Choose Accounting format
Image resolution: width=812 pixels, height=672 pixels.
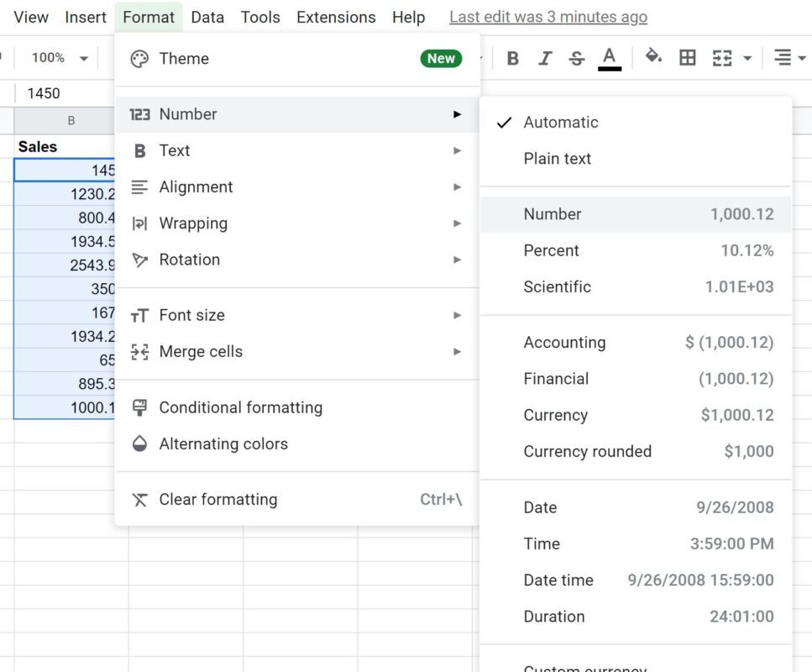click(x=636, y=343)
